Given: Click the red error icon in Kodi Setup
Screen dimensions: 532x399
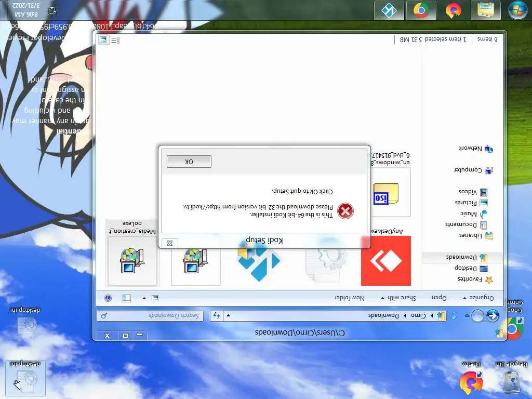Looking at the screenshot, I should pos(345,211).
